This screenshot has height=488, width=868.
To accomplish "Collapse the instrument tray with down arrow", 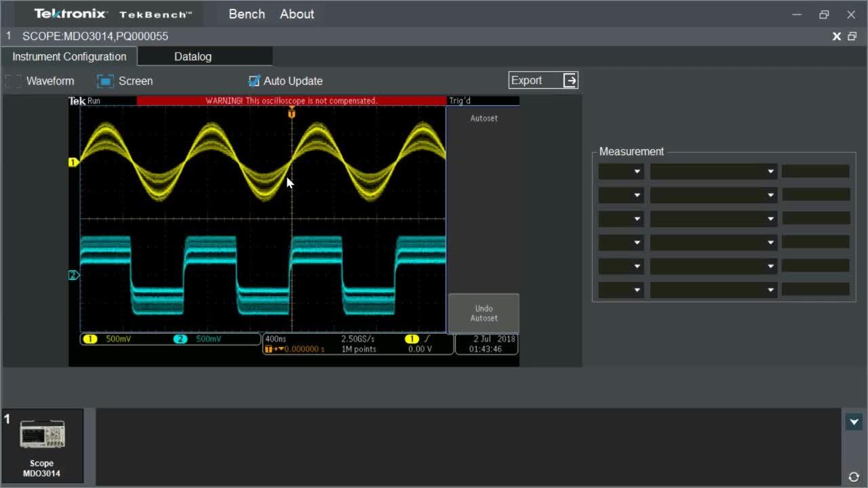I will click(854, 422).
